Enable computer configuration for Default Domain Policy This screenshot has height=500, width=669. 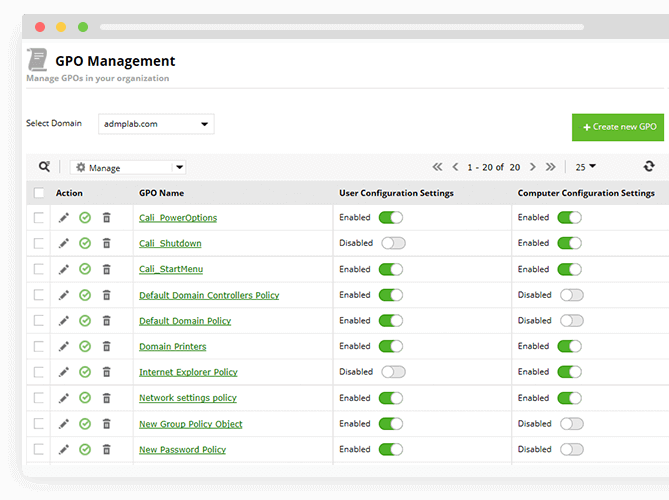[572, 320]
